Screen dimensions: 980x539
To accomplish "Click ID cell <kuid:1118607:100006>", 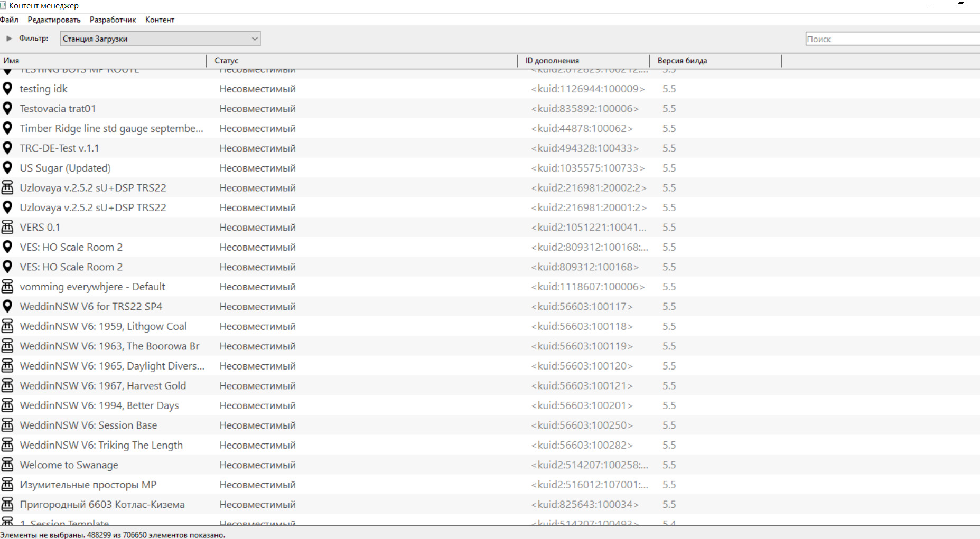I will (x=588, y=287).
